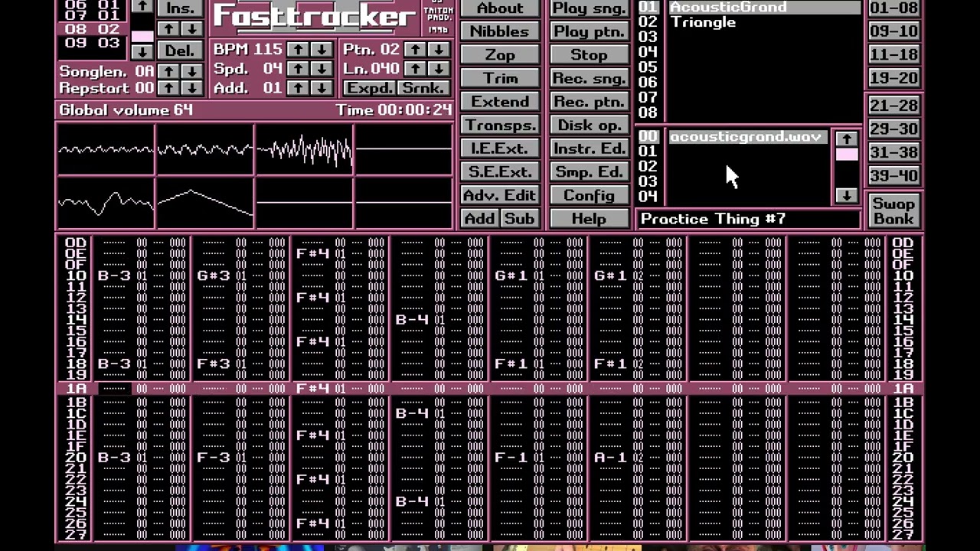Click the F#3 note in row 18
This screenshot has height=551, width=980.
pos(214,364)
